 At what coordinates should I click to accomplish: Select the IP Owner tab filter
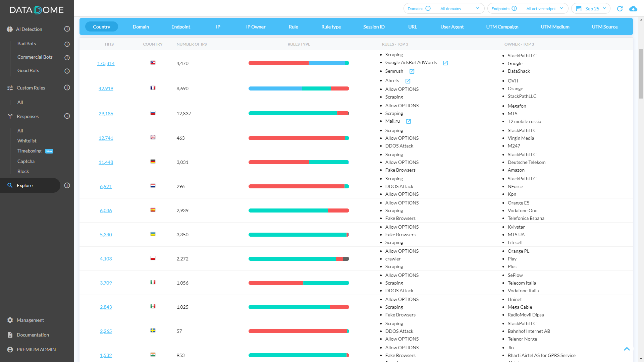coord(256,26)
